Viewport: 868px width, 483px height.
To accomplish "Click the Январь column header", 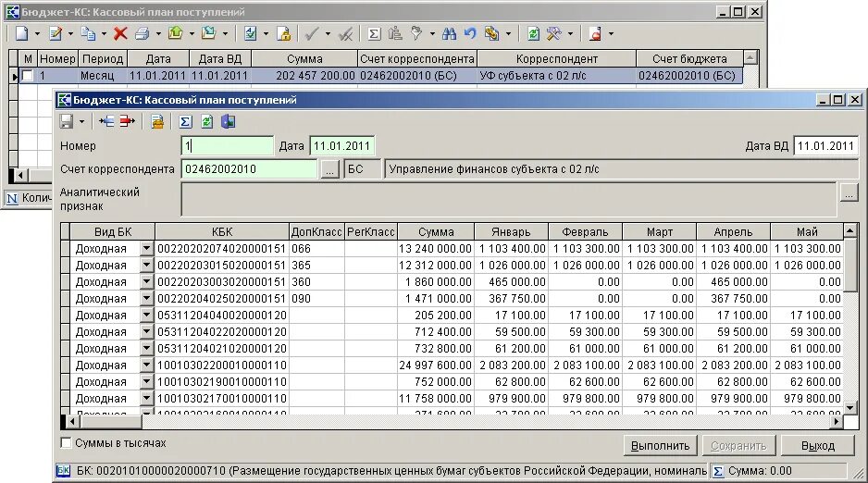I will (511, 232).
